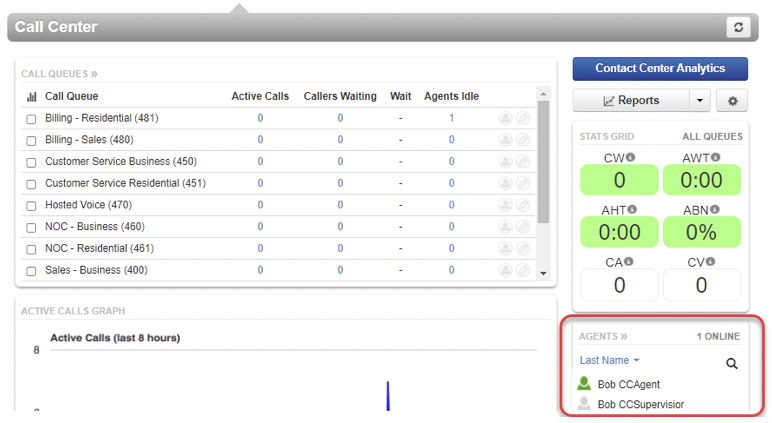Click agent icon for Billing - Residential queue

506,118
